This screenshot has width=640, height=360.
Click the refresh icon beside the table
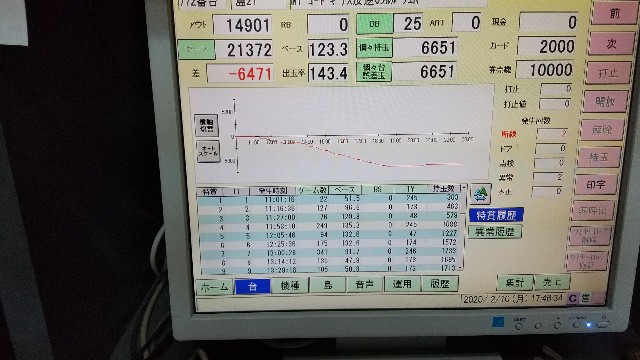click(x=481, y=194)
